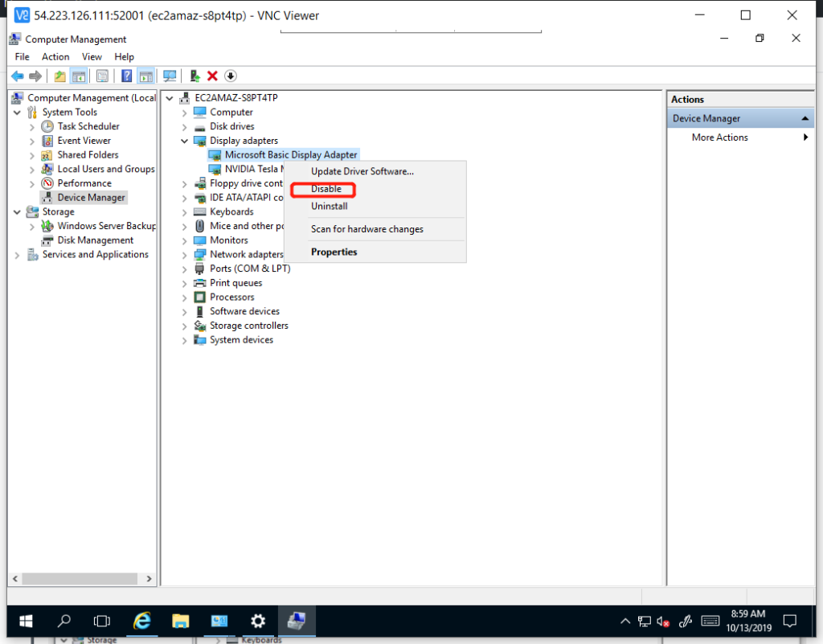Open Internet Explorer from the taskbar
823x644 pixels.
142,621
